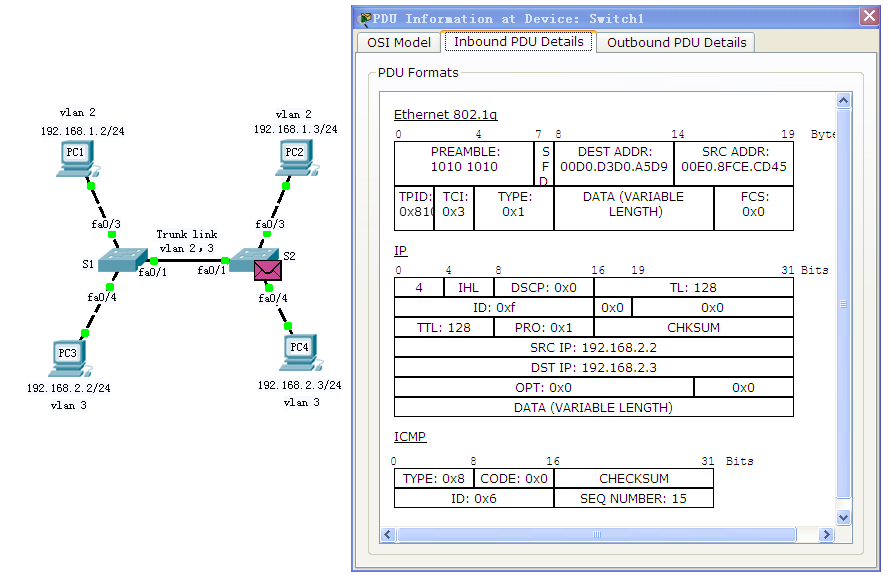Click the DST IP 192.168.2.3 row
889x575 pixels.
coord(594,367)
